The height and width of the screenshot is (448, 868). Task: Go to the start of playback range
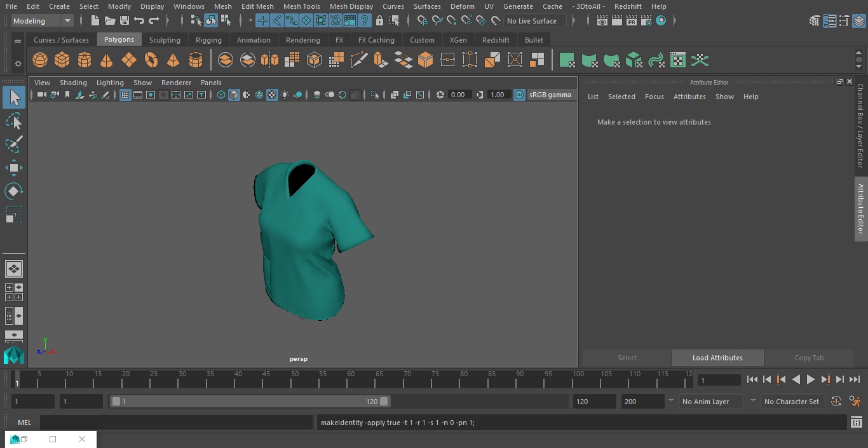point(752,379)
